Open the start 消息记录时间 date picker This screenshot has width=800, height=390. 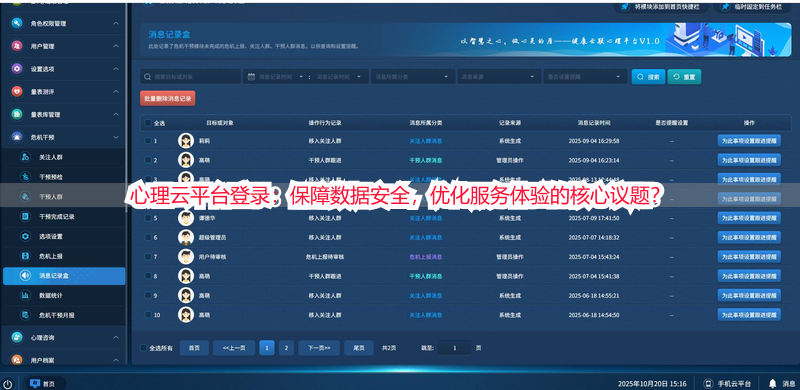(280, 77)
